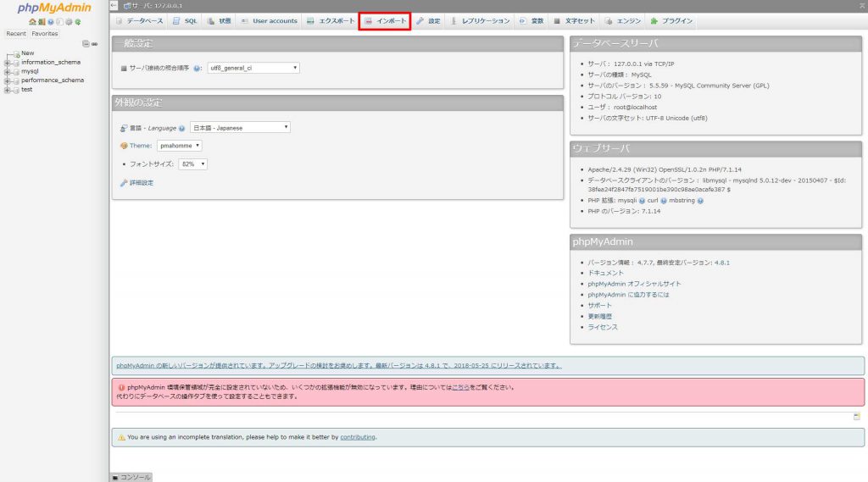Open the インポート tab
Image resolution: width=868 pixels, height=482 pixels.
(x=386, y=21)
